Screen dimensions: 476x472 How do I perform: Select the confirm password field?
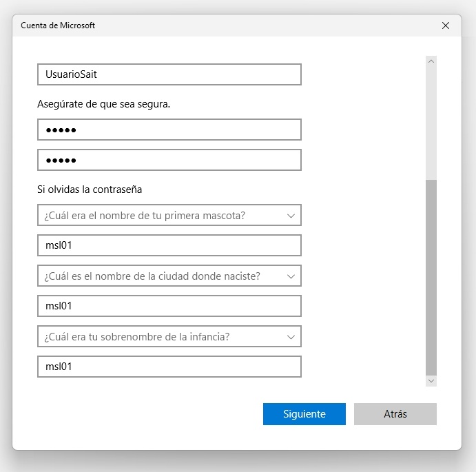(169, 160)
